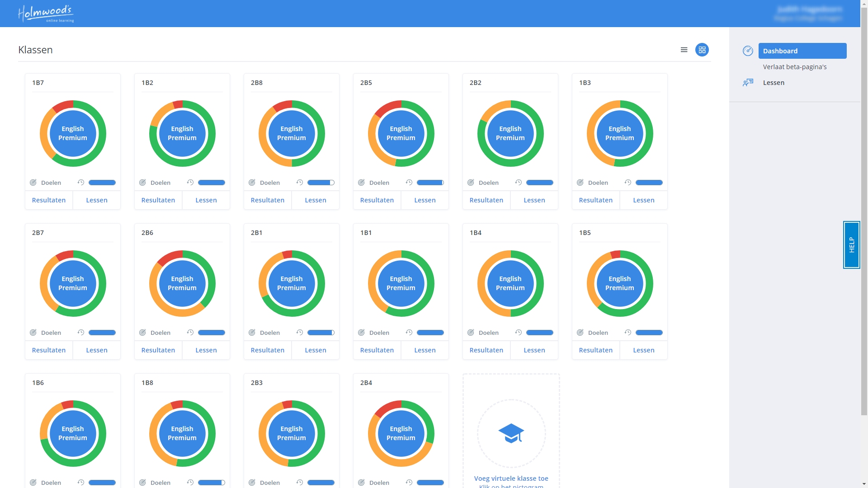Open Lessen for class 1B7
This screenshot has width=868, height=488.
[x=97, y=200]
